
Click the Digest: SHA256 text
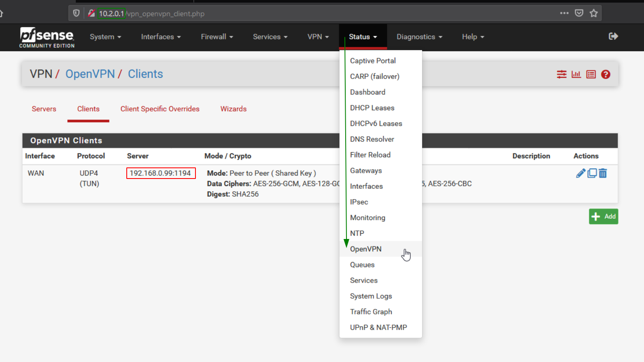pyautogui.click(x=233, y=194)
